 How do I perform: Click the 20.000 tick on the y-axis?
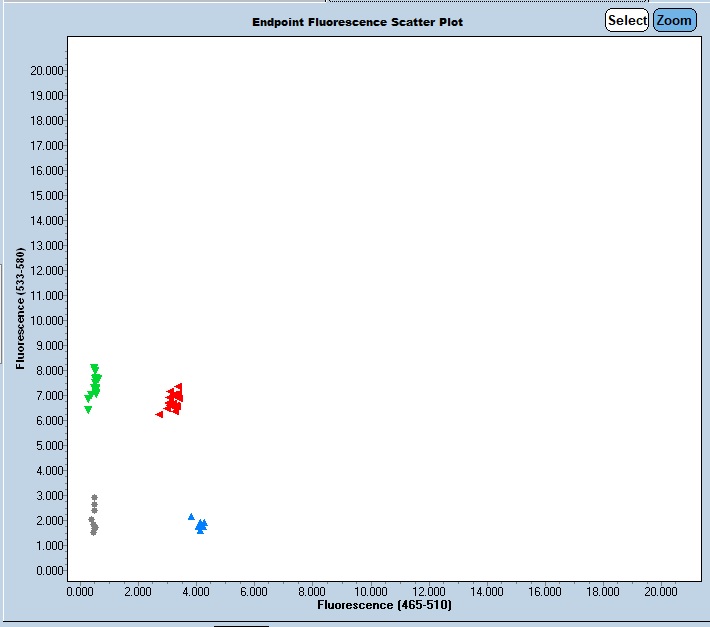47,71
